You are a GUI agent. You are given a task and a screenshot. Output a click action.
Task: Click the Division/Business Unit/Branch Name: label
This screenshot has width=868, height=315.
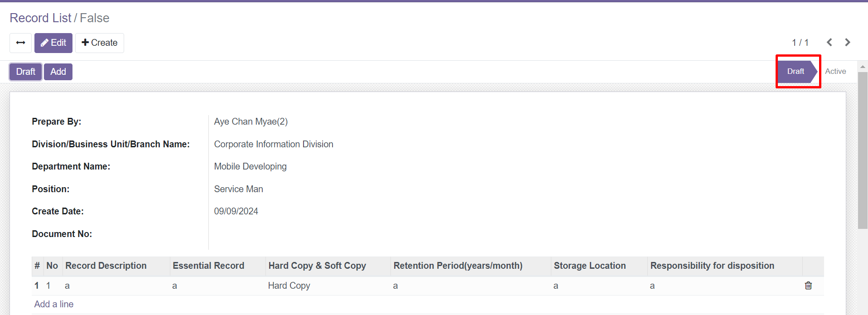(x=111, y=144)
